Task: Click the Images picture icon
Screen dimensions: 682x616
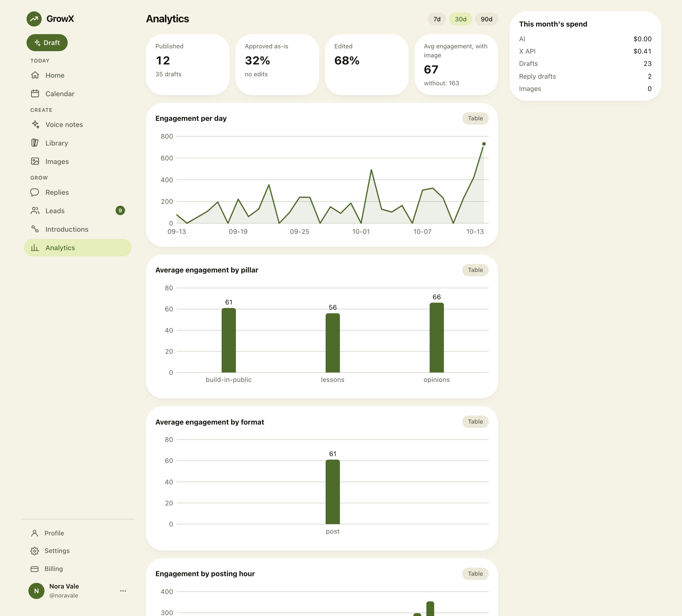Action: pos(35,161)
